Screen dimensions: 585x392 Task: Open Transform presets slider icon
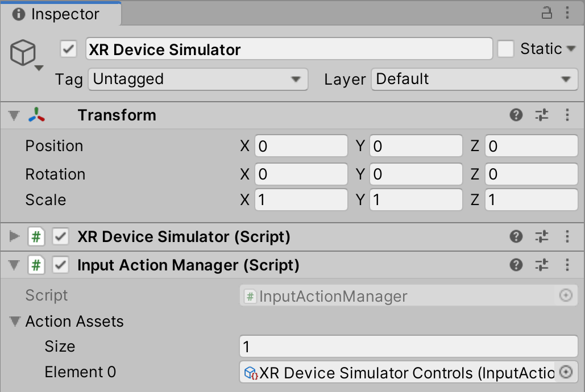542,115
